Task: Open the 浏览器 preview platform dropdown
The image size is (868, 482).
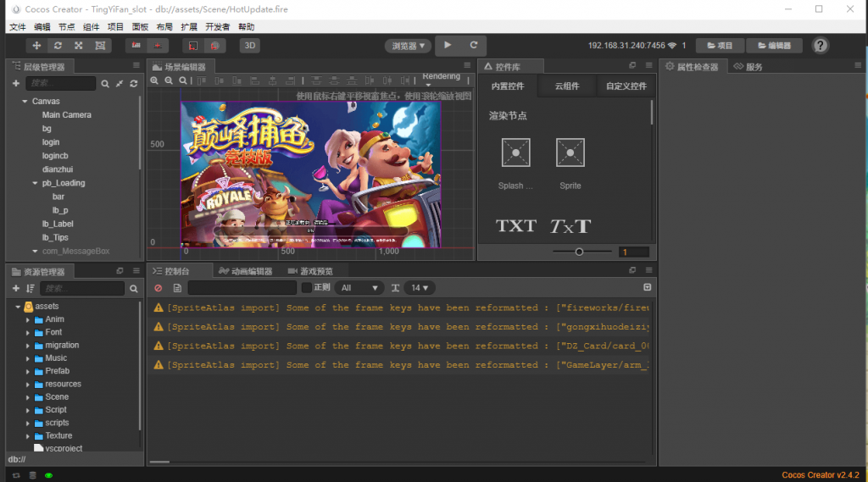Action: 408,46
